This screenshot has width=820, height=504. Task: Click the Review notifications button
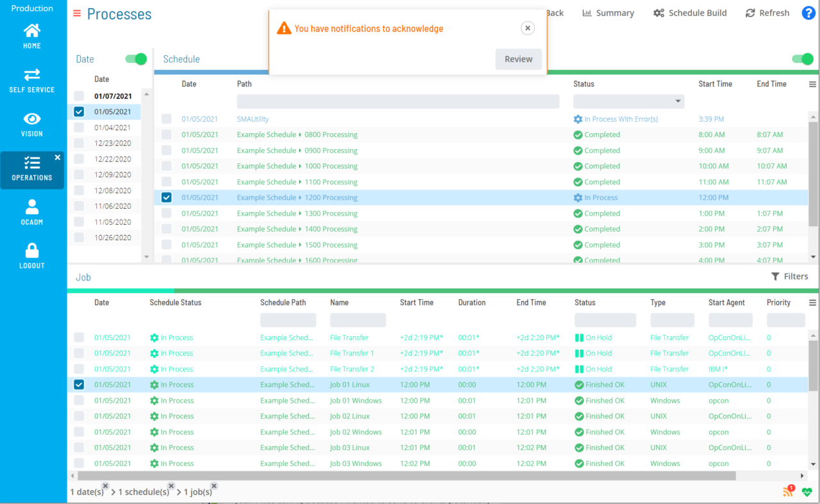tap(518, 59)
